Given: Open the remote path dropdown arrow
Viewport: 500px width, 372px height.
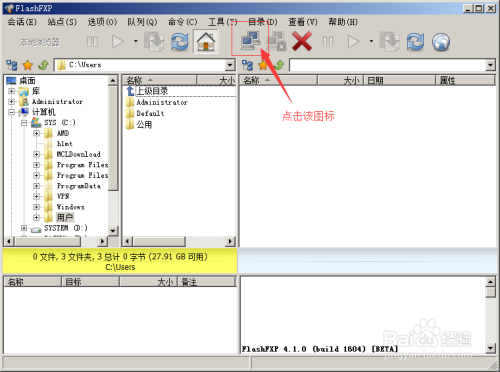Looking at the screenshot, I should click(490, 65).
